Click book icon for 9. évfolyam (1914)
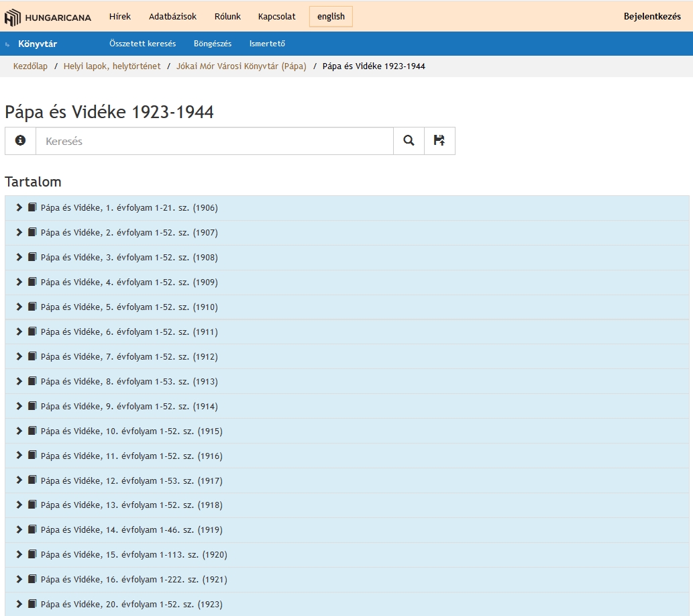This screenshot has width=693, height=616. coord(32,405)
